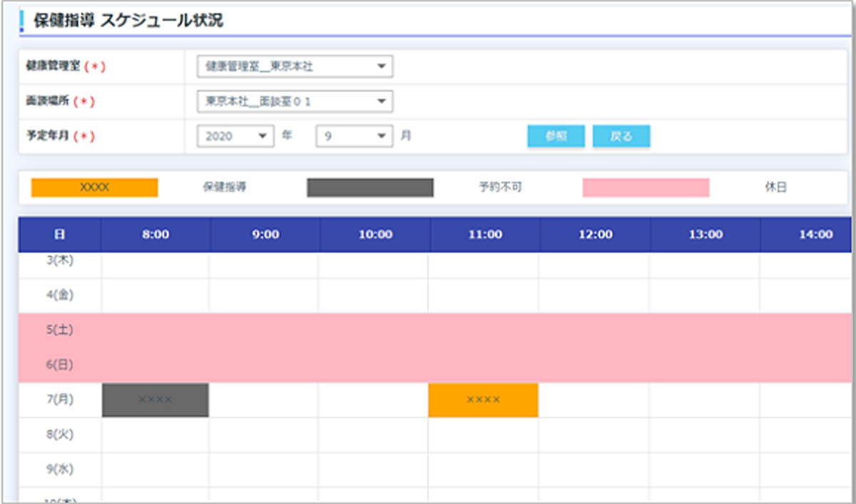Click the 年 label beside the year dropdown
The image size is (856, 504).
click(287, 135)
